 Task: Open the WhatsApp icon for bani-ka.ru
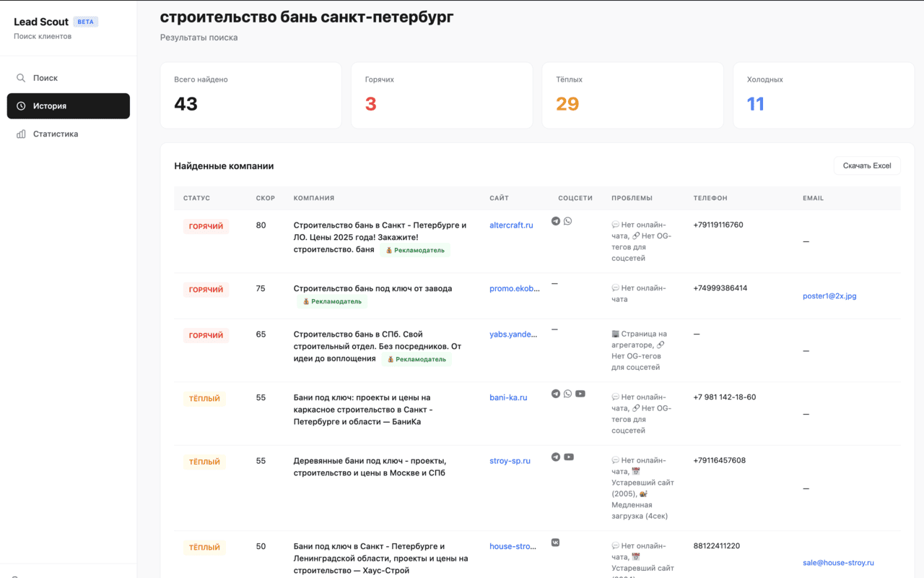[567, 394]
